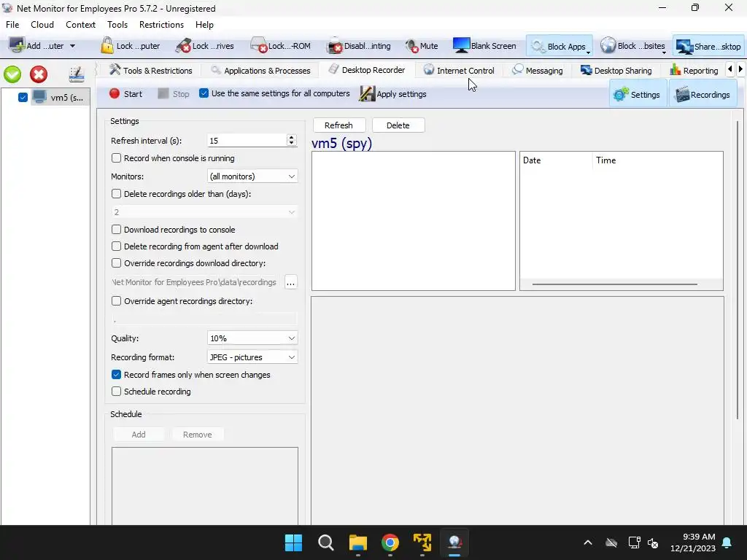
Task: Click the edit computers list icon
Action: pos(76,74)
